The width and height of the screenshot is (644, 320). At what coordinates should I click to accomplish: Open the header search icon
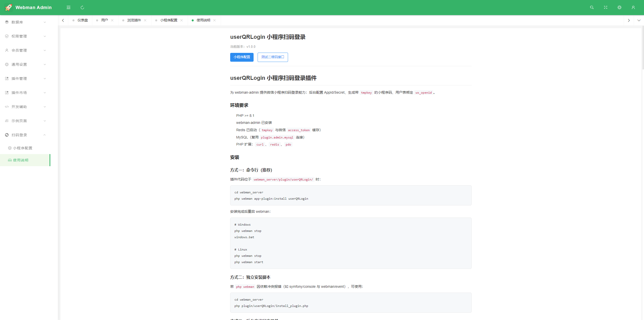(592, 8)
